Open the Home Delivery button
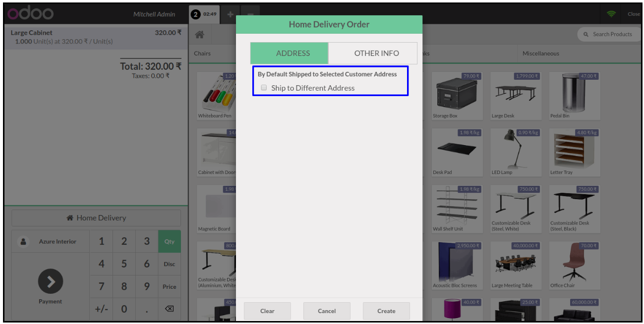The width and height of the screenshot is (644, 324). tap(96, 218)
